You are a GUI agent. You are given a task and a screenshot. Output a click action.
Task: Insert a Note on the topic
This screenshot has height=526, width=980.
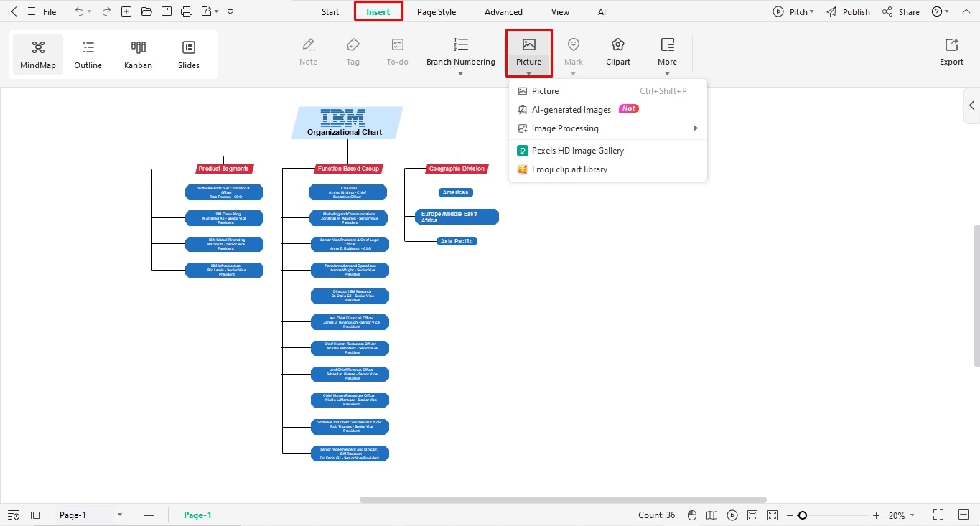(309, 52)
